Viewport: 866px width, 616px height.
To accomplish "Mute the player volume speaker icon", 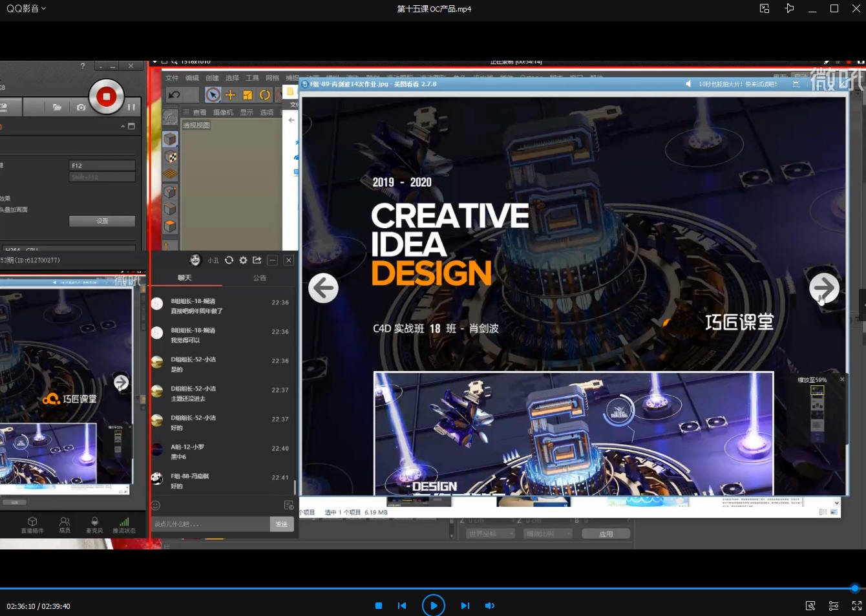I will coord(490,606).
